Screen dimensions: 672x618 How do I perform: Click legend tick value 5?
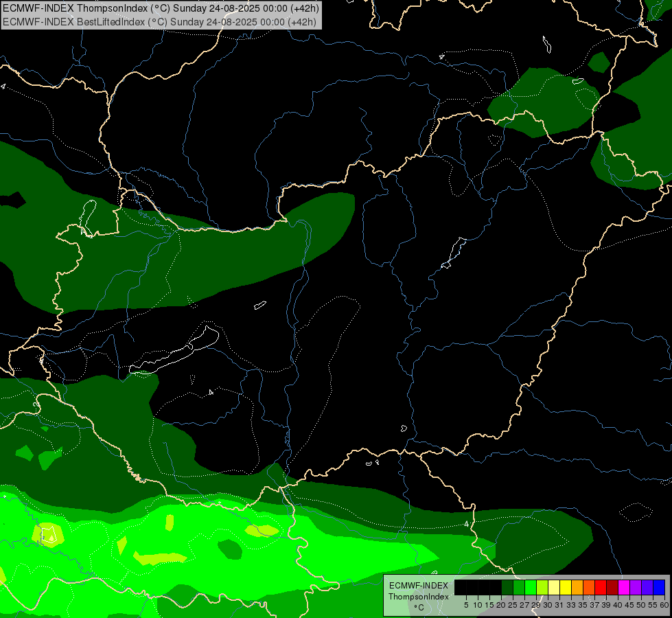(x=466, y=605)
